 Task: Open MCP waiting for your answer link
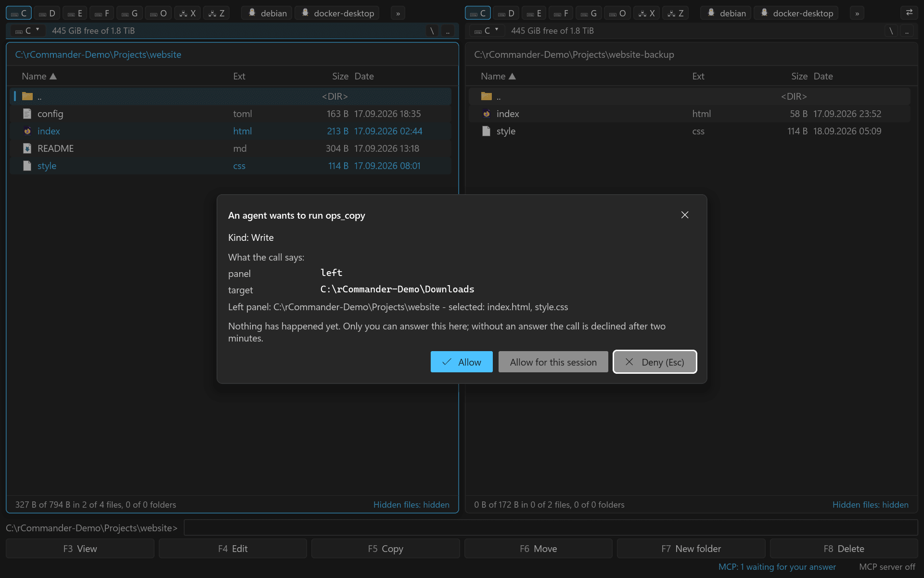click(x=777, y=567)
